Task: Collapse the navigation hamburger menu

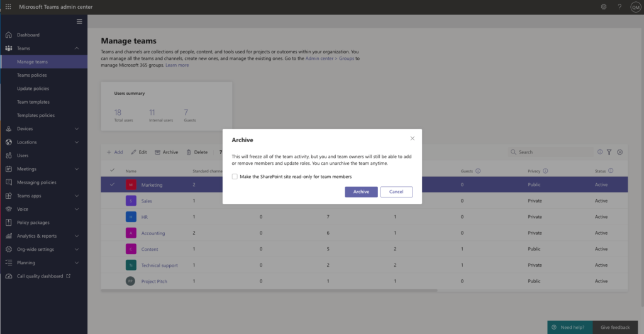Action: coord(79,21)
